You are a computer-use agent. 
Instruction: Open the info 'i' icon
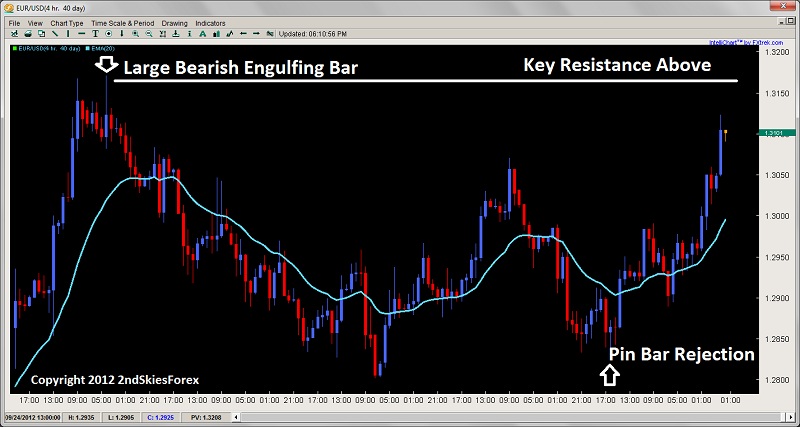pos(189,34)
